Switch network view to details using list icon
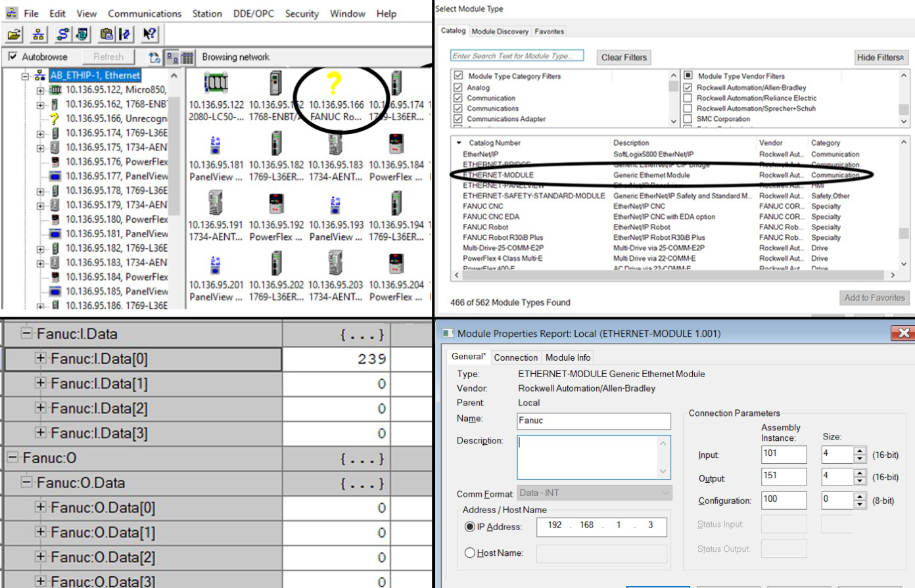 pyautogui.click(x=187, y=57)
